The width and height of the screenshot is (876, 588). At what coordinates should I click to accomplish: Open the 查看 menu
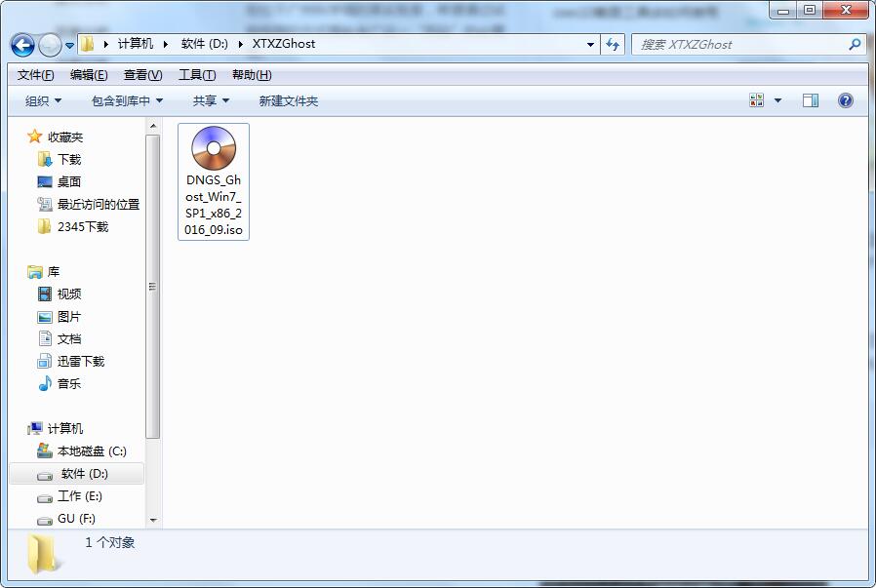coord(141,74)
